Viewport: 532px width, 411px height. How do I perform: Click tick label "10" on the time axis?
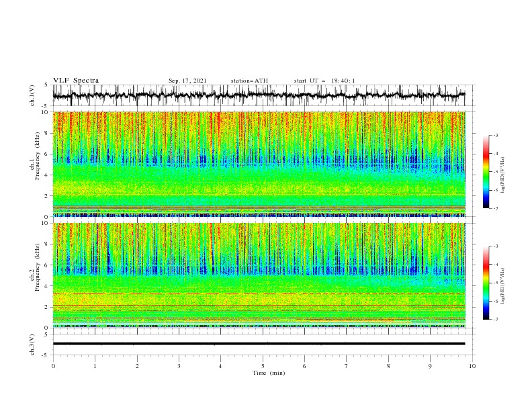472,366
